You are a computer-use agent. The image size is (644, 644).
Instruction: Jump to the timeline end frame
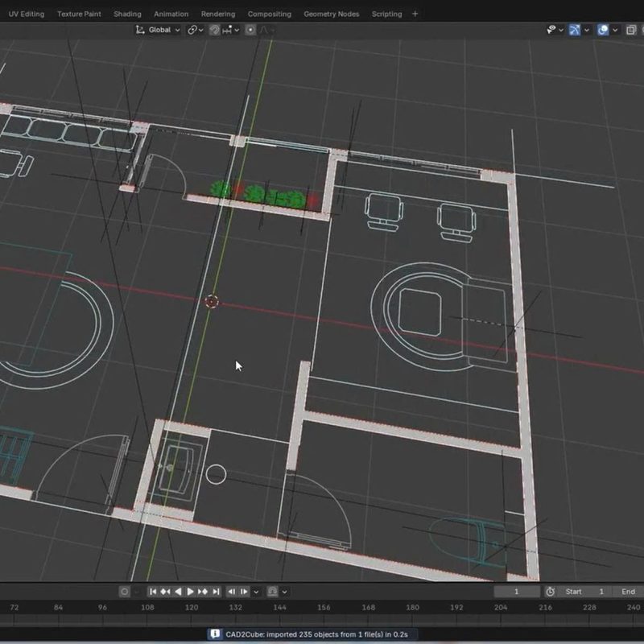tap(216, 592)
